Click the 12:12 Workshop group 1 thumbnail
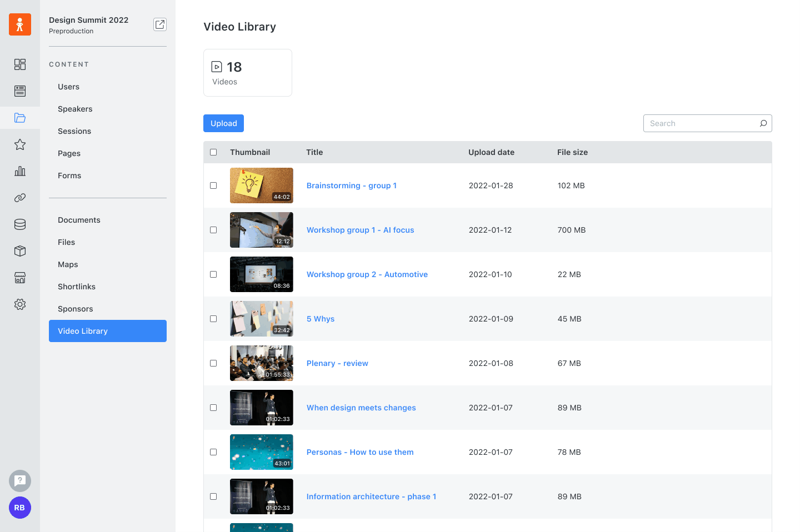 262,230
